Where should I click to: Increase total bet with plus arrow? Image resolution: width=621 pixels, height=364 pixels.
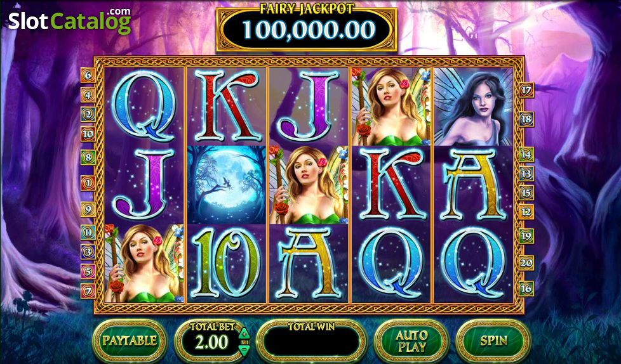click(244, 333)
